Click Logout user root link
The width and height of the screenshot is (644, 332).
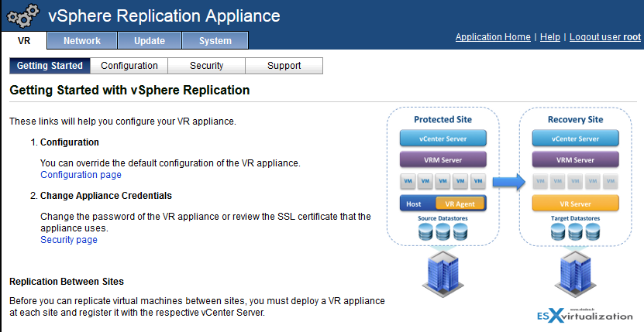tap(605, 37)
